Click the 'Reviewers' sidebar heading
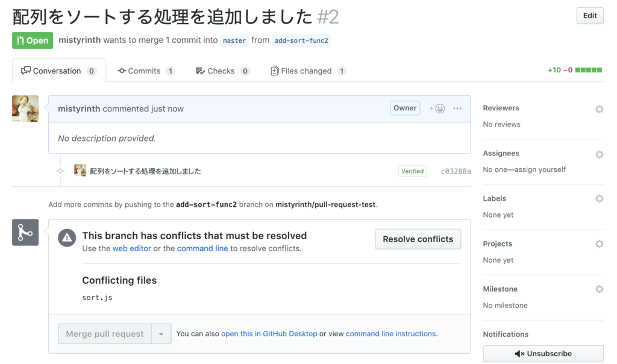This screenshot has height=364, width=617. pyautogui.click(x=501, y=108)
